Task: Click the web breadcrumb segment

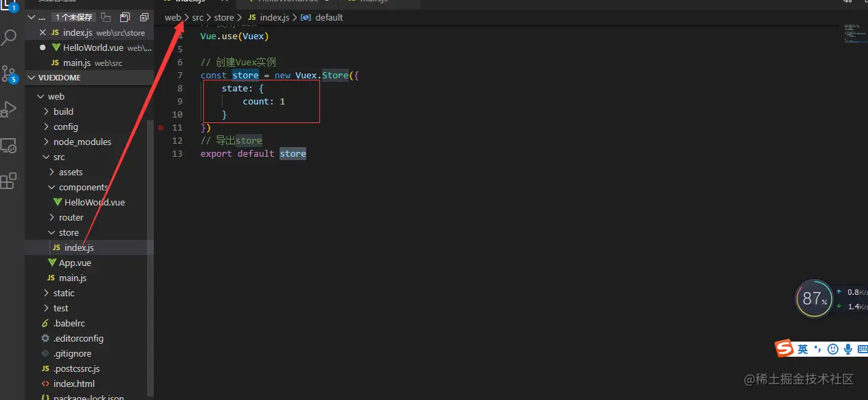Action: (172, 17)
